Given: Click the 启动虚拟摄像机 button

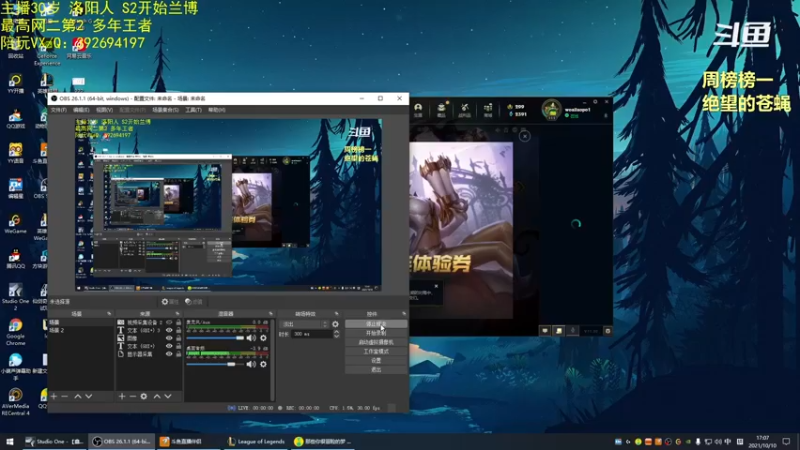Looking at the screenshot, I should click(376, 342).
